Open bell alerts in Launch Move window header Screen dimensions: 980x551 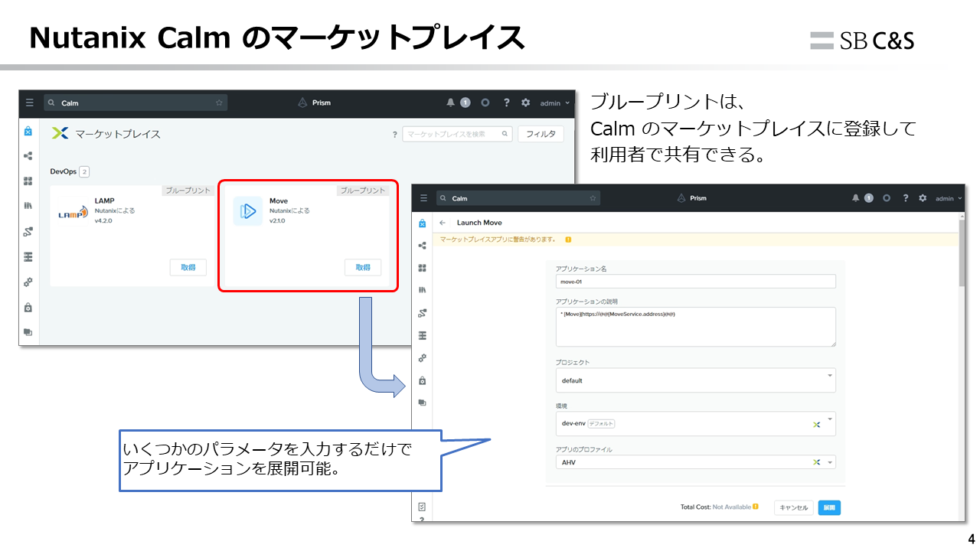(x=855, y=198)
